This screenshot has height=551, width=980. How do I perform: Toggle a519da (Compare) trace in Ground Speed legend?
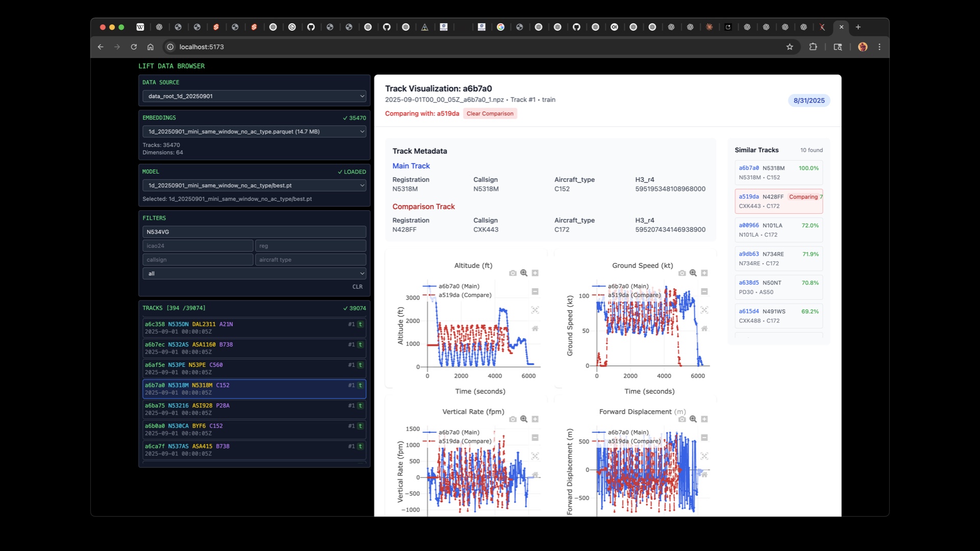[633, 295]
